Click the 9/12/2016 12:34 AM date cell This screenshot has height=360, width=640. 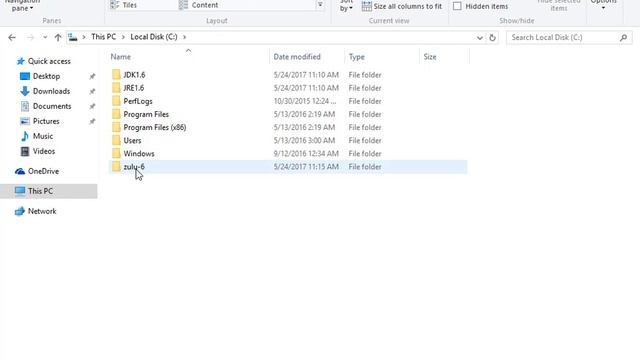tap(306, 153)
